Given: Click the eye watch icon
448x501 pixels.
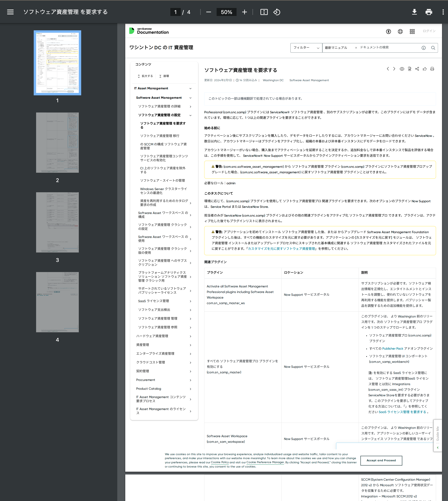Looking at the screenshot, I should click(402, 69).
